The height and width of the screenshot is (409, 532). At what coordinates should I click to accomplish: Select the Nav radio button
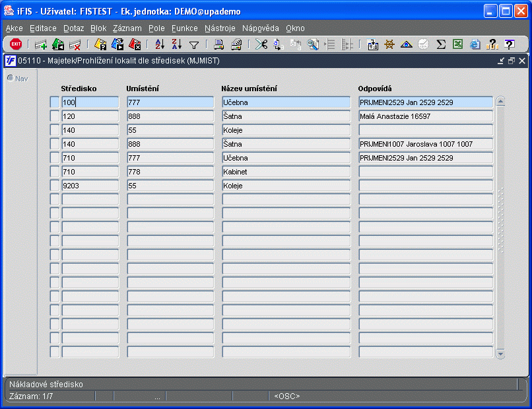click(11, 79)
